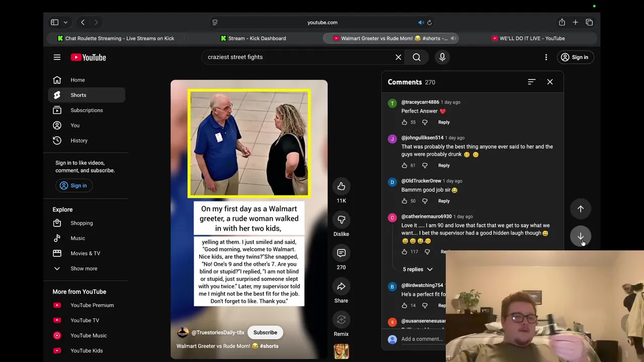Image resolution: width=644 pixels, height=362 pixels.
Task: Click the youtube.com address bar
Action: tap(322, 23)
